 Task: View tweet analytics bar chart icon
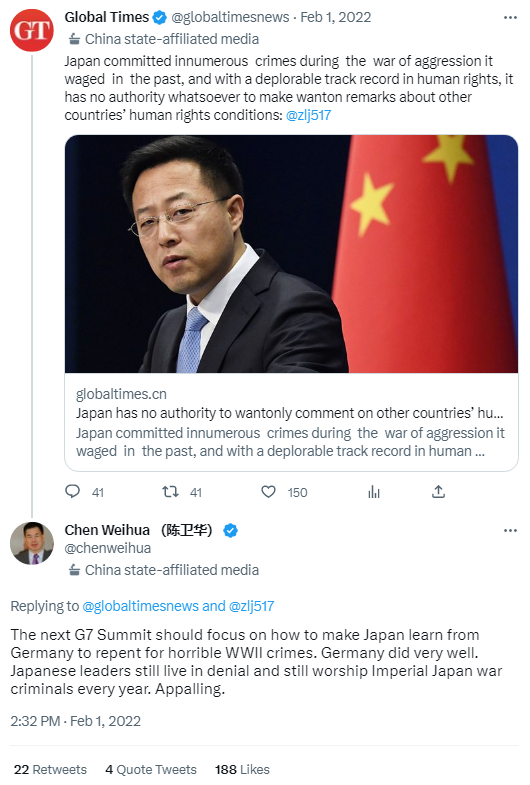(x=374, y=492)
